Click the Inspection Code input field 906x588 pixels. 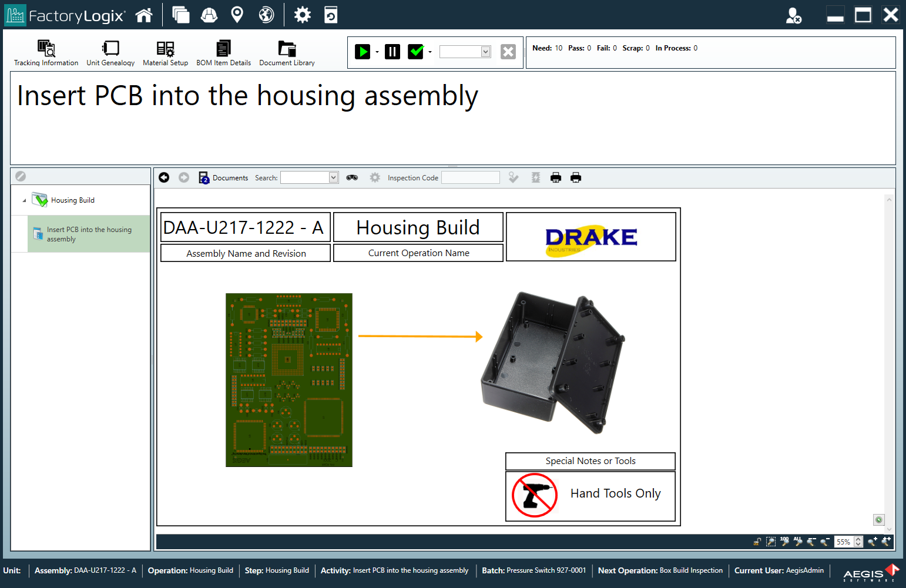(x=470, y=177)
